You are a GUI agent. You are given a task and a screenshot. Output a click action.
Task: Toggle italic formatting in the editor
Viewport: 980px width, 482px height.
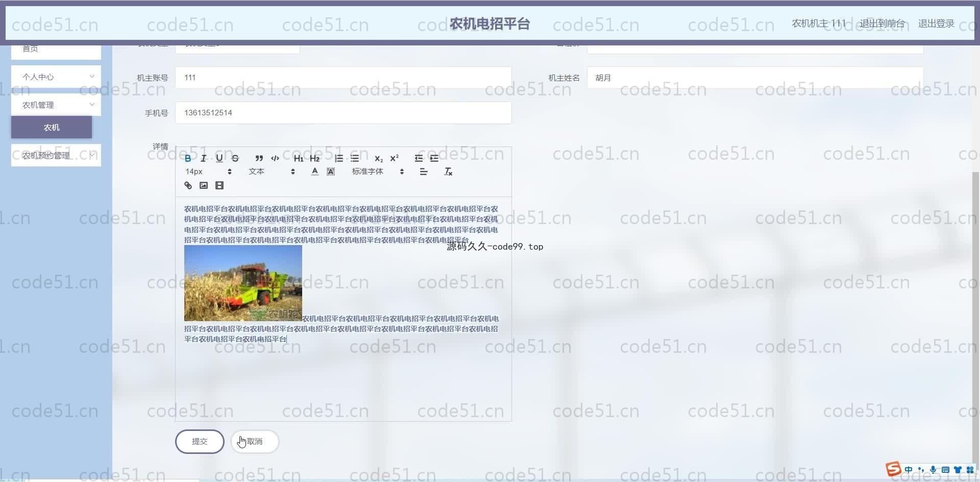[204, 158]
